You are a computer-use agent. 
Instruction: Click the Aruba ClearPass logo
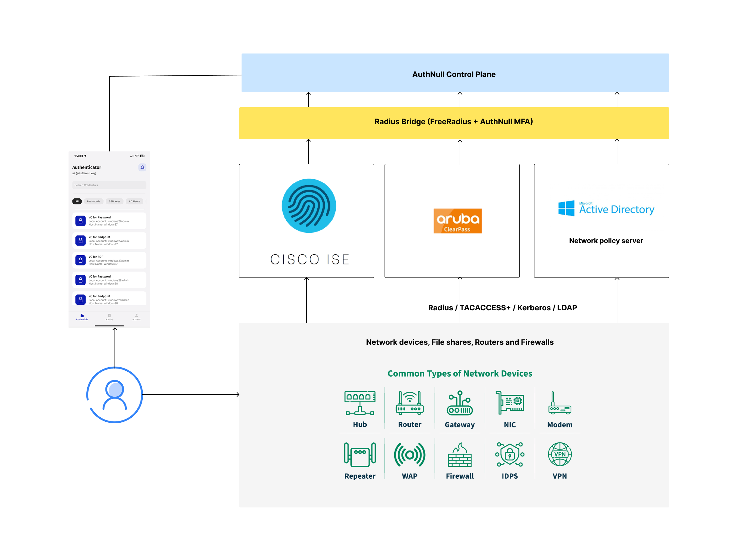(457, 221)
